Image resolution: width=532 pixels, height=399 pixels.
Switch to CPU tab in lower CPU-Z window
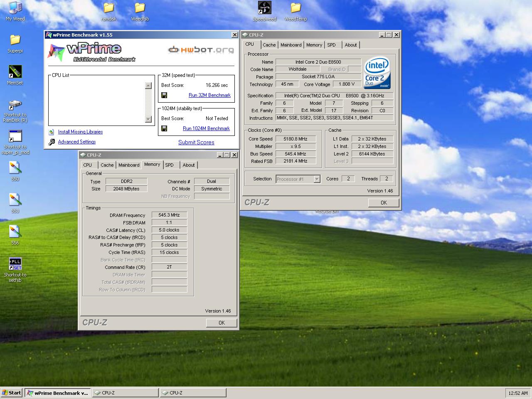(88, 165)
